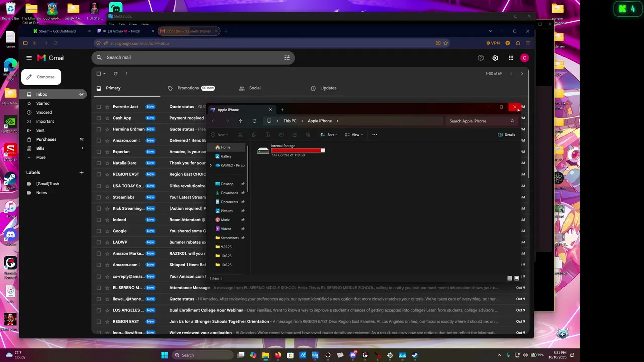Expand More labels in Gmail sidebar
Image resolution: width=644 pixels, height=362 pixels.
(41, 157)
